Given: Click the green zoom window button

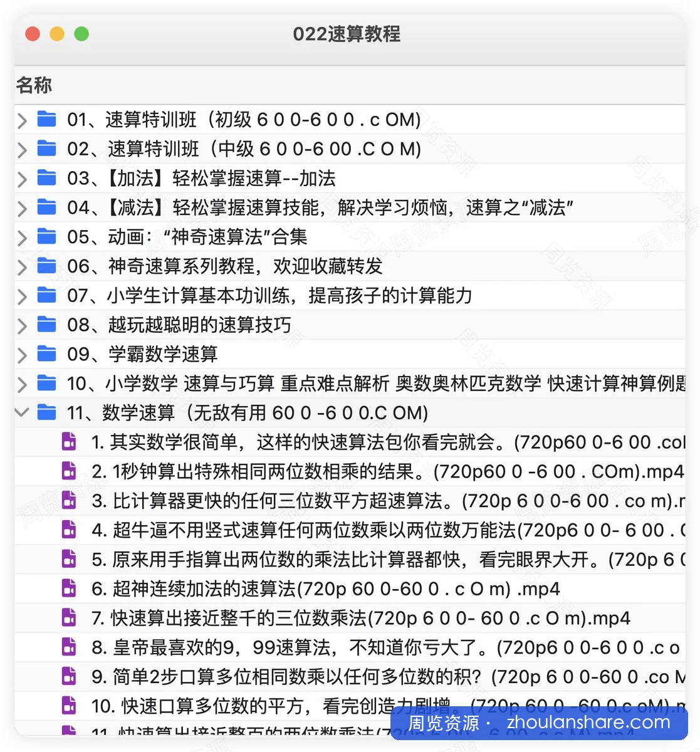Looking at the screenshot, I should tap(81, 34).
